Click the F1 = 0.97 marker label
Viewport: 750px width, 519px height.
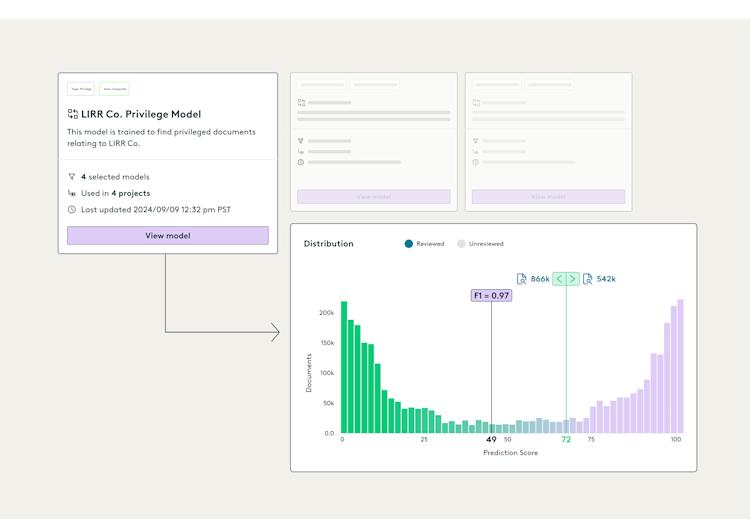click(x=491, y=296)
